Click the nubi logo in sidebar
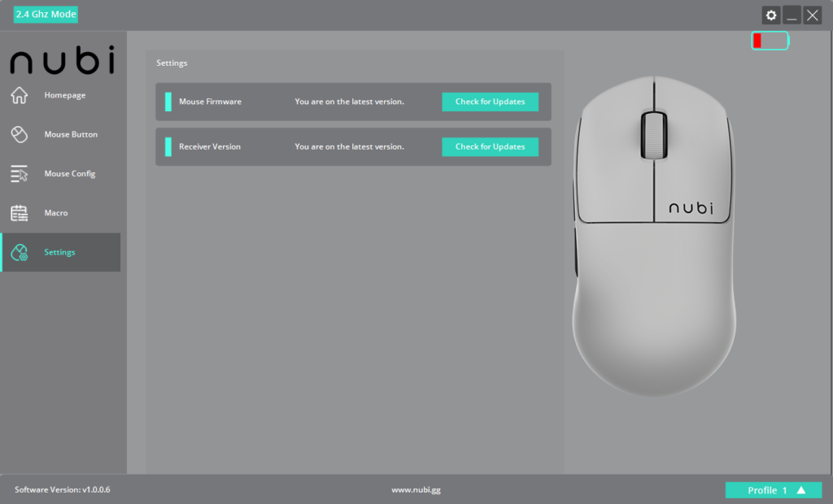The image size is (833, 504). click(62, 59)
